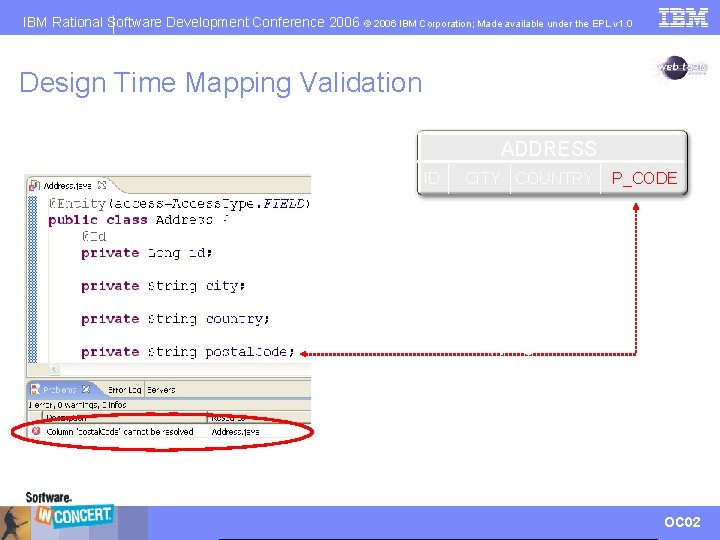
Task: Click the ID column of ADDRESS table
Action: tap(431, 178)
